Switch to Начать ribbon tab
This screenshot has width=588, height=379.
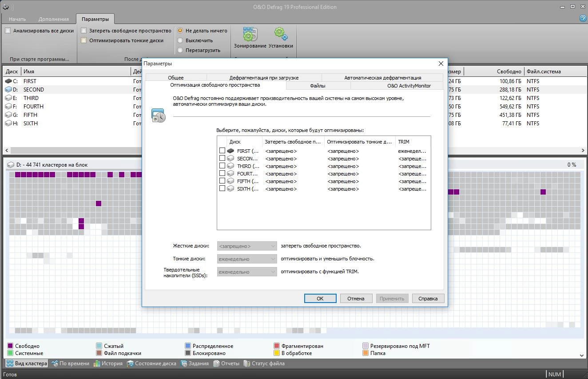17,19
